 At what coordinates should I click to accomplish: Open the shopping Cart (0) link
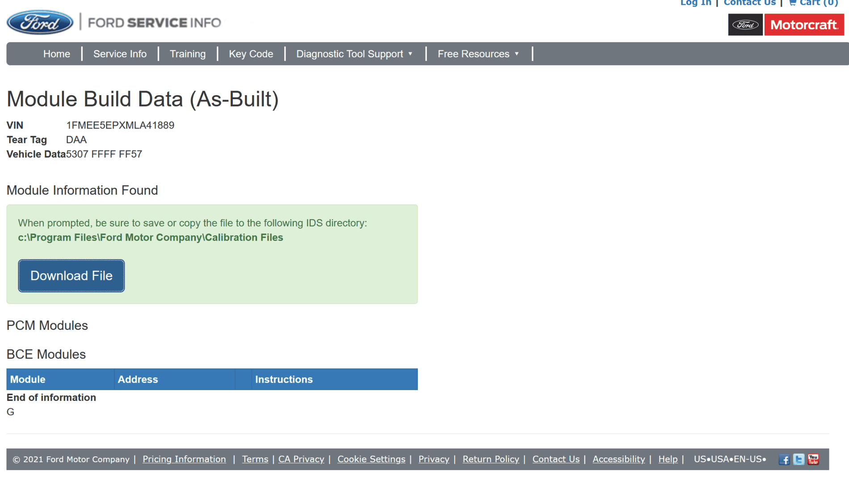814,3
